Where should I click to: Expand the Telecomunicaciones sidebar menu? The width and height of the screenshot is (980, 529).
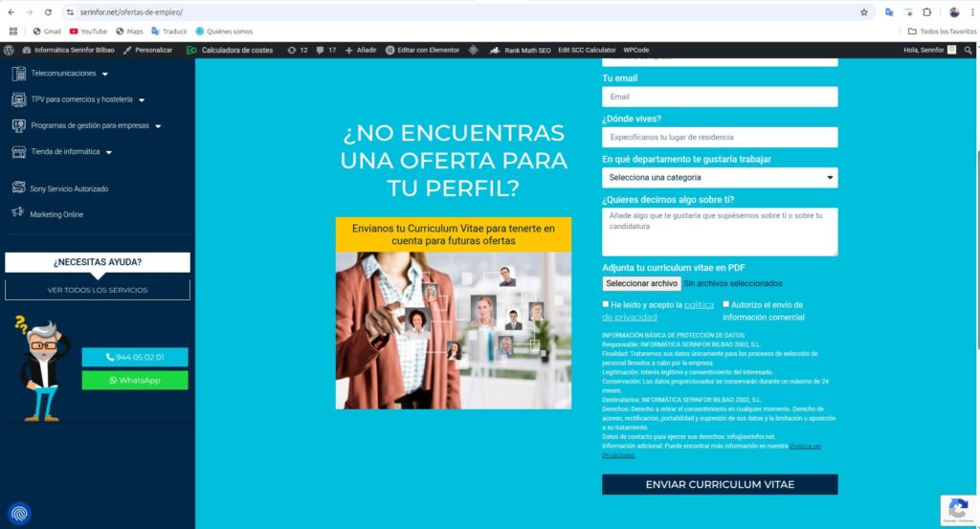click(x=105, y=74)
